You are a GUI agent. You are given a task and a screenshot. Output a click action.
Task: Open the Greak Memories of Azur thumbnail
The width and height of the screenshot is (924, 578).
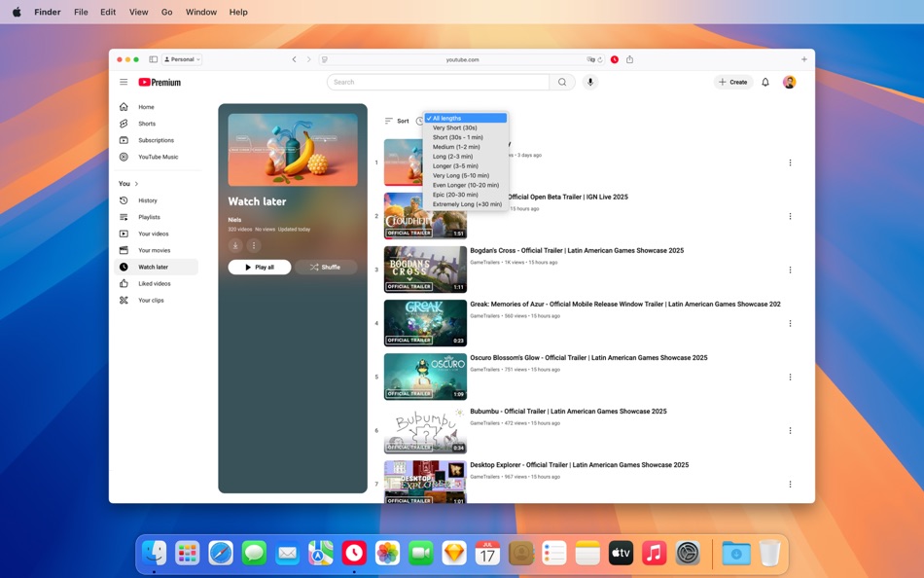(x=425, y=323)
